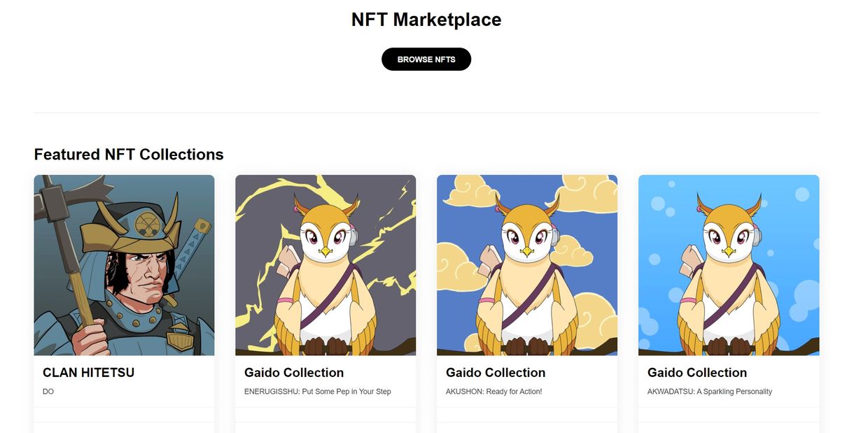Click the AKWADATSU: A Sparkling Personality description
The height and width of the screenshot is (433, 868).
pyautogui.click(x=710, y=392)
